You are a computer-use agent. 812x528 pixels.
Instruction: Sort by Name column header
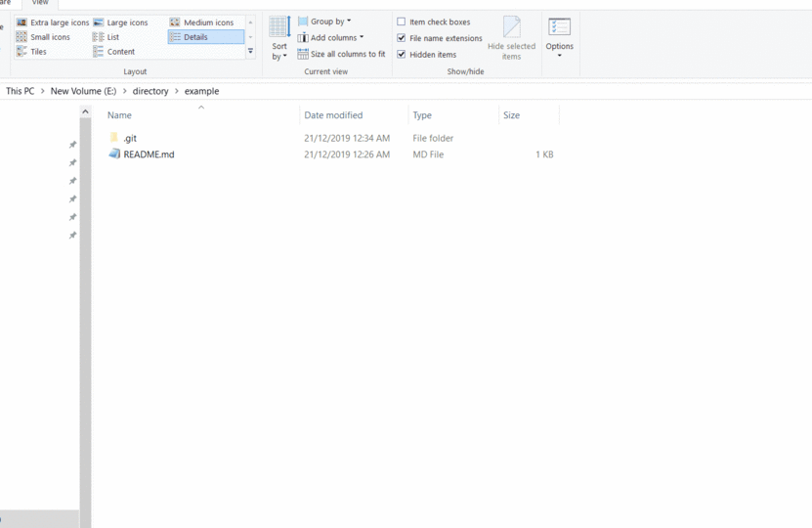coord(201,115)
